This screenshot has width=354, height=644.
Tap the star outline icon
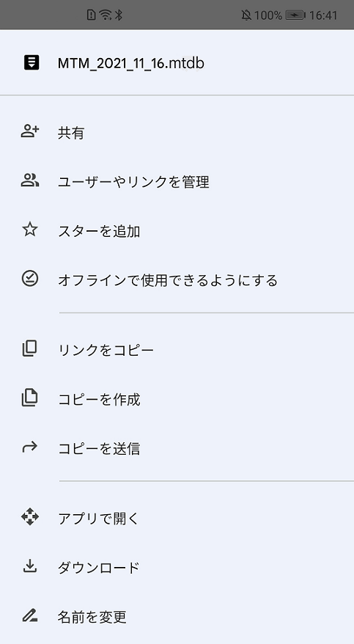click(30, 230)
